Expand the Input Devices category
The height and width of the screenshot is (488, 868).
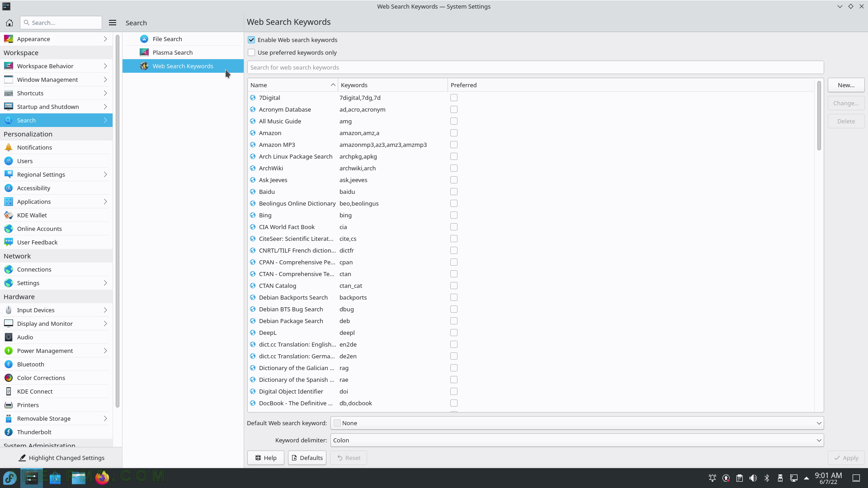tap(105, 310)
